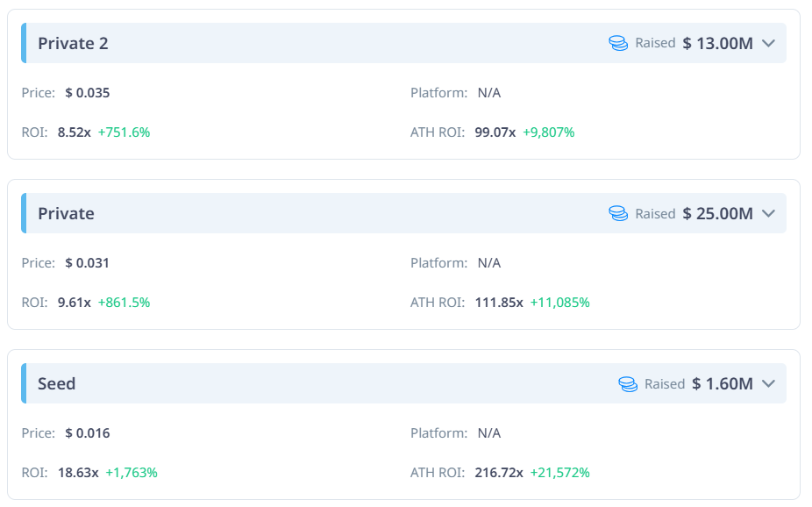The height and width of the screenshot is (507, 812).
Task: Click the +21,572% ATH ROI percentage
Action: [559, 473]
